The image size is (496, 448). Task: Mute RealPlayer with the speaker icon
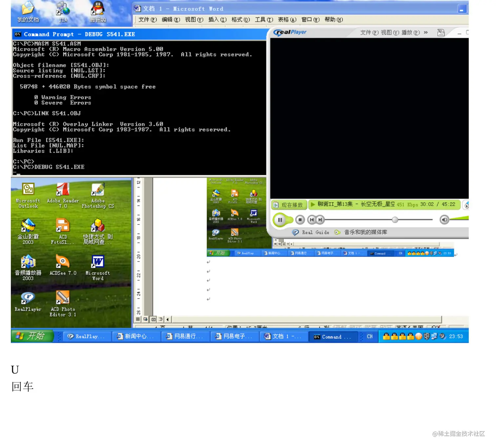444,220
